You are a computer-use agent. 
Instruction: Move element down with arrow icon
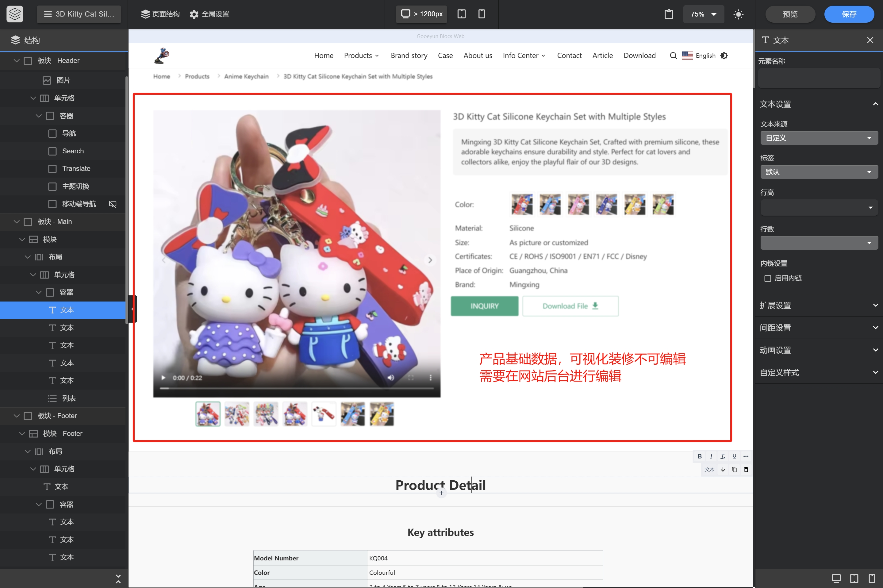click(723, 470)
